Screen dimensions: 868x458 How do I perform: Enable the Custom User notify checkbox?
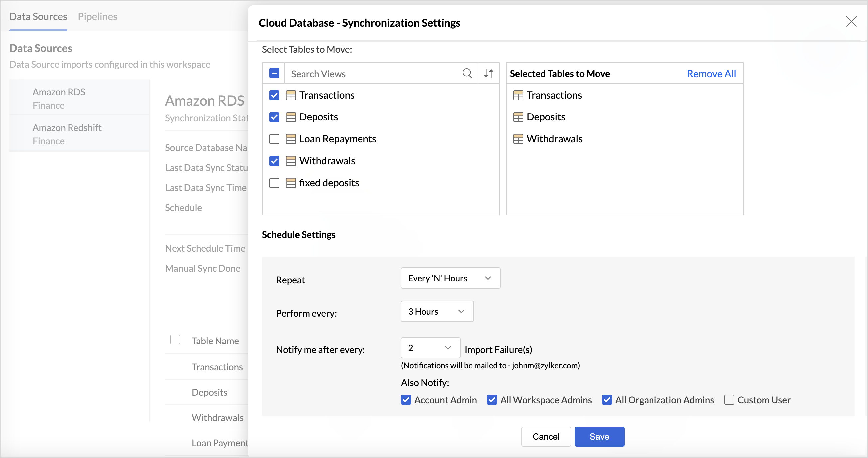tap(729, 400)
